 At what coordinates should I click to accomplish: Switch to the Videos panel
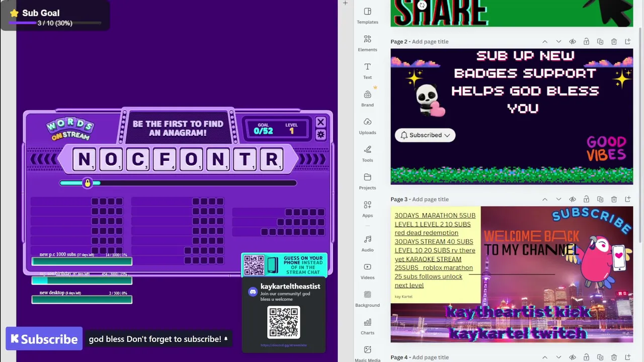click(x=367, y=271)
